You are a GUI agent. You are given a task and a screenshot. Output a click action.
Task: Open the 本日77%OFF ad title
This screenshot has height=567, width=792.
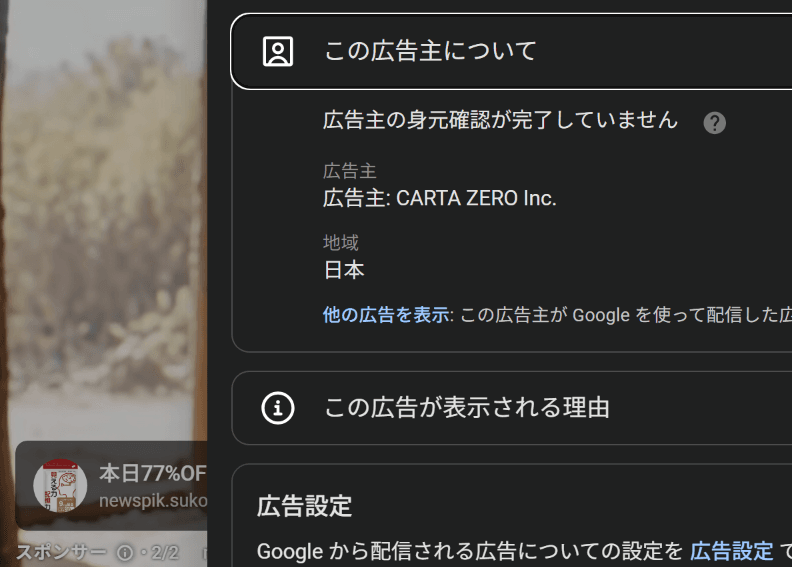(x=153, y=474)
